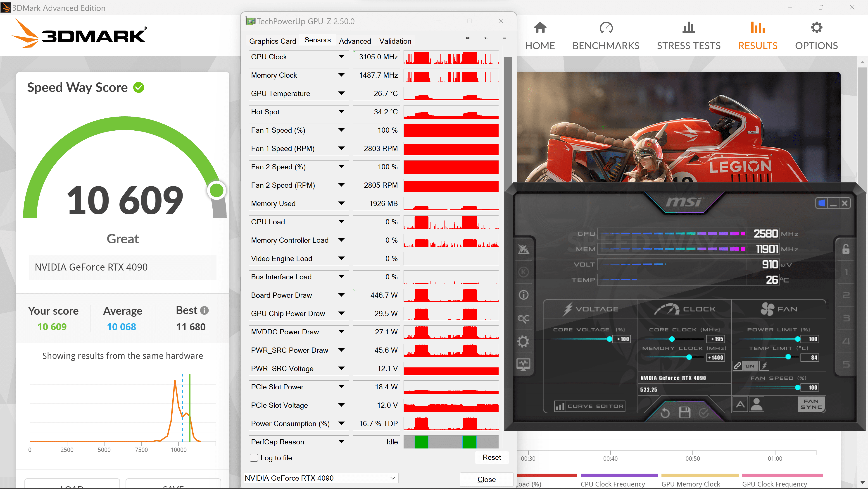Open the Afterburner Curve Editor
The width and height of the screenshot is (868, 489).
pyautogui.click(x=590, y=406)
